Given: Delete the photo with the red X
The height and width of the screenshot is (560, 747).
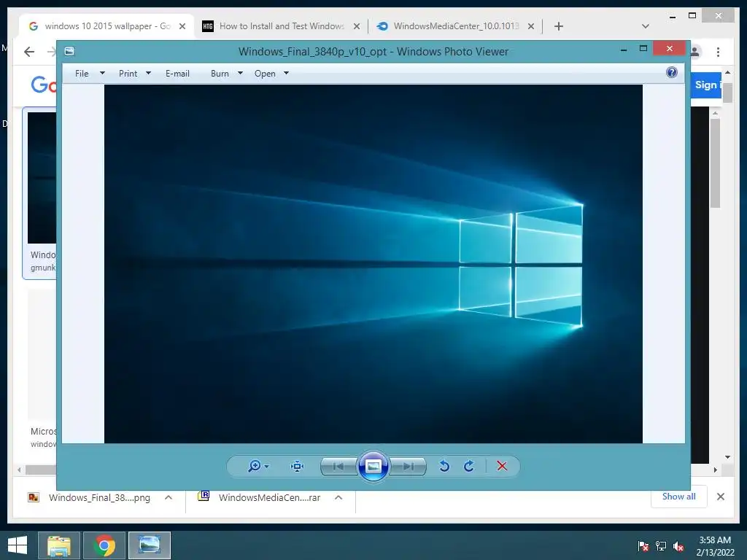Looking at the screenshot, I should (502, 466).
